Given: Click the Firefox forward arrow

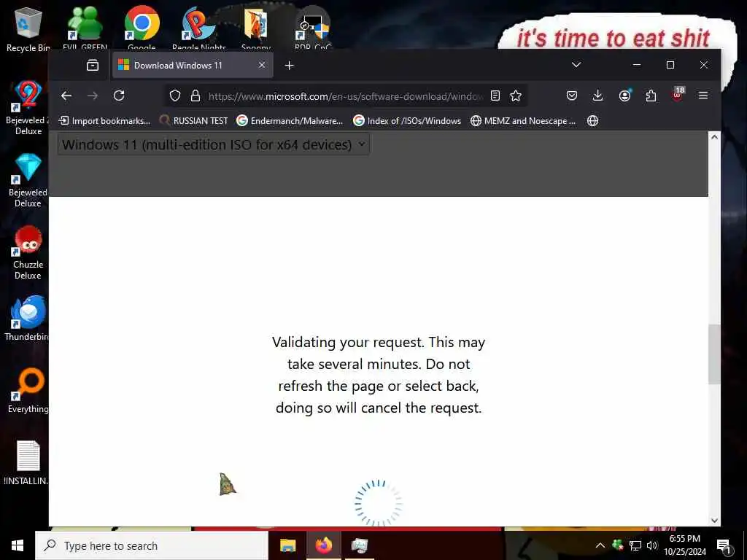Looking at the screenshot, I should [93, 96].
